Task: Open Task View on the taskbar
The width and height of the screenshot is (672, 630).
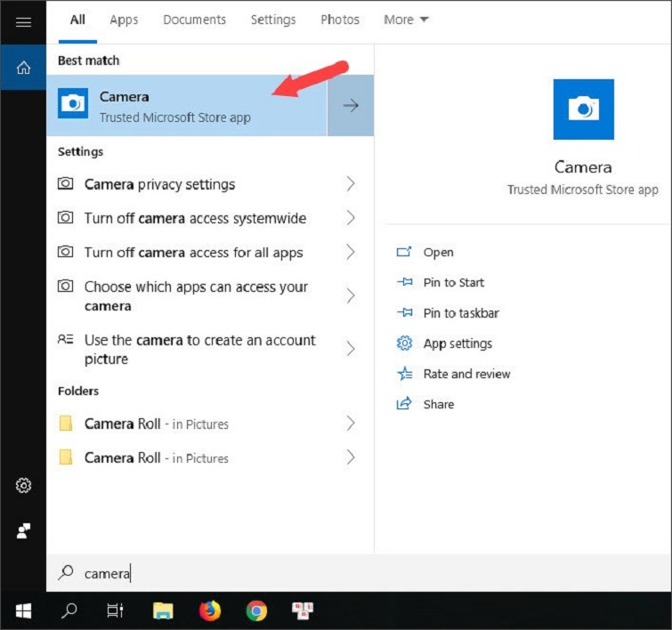Action: click(115, 610)
